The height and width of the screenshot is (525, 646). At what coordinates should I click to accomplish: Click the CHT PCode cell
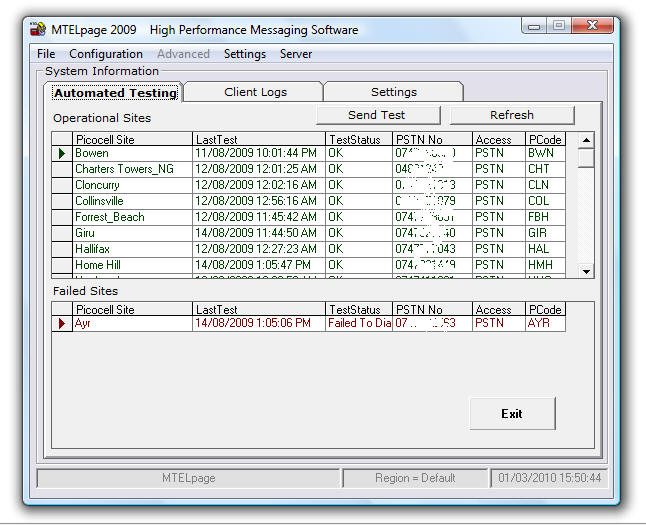click(x=545, y=169)
